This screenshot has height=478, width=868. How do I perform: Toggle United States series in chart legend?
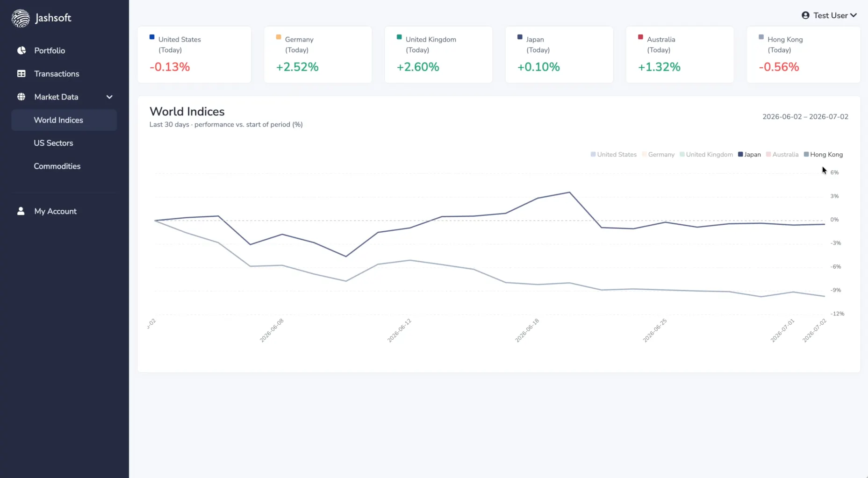(614, 155)
